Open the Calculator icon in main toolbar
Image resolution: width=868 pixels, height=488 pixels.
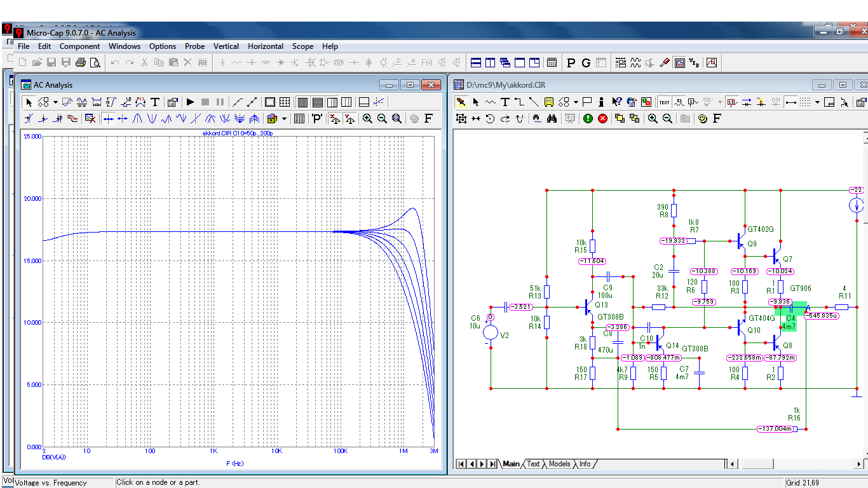click(x=552, y=62)
